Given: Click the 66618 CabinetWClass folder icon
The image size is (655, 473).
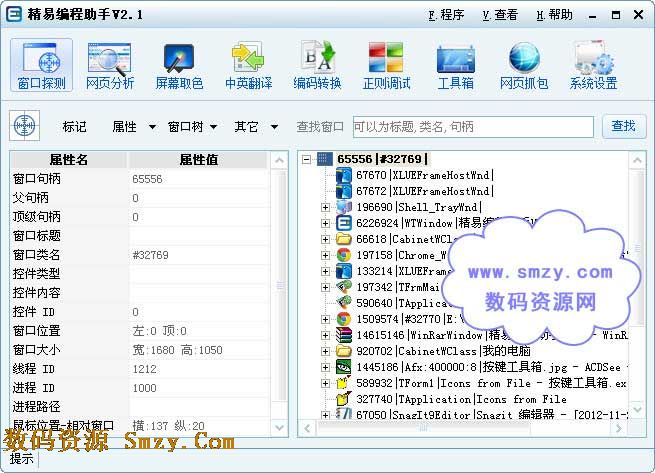Looking at the screenshot, I should tap(343, 239).
